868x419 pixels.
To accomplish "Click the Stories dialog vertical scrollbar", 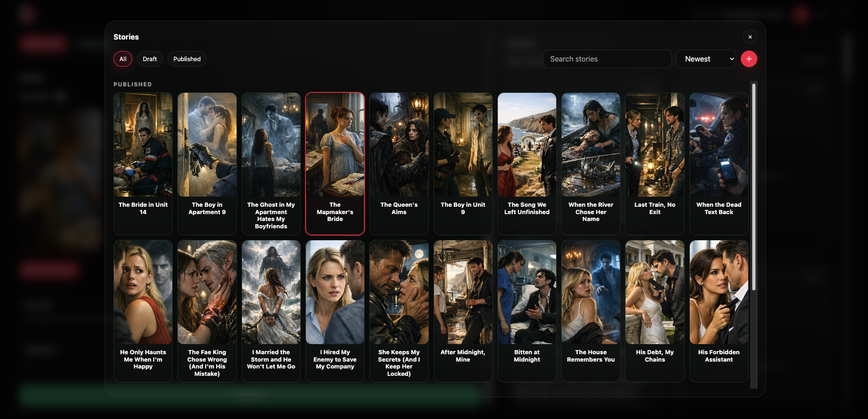I will 754,187.
